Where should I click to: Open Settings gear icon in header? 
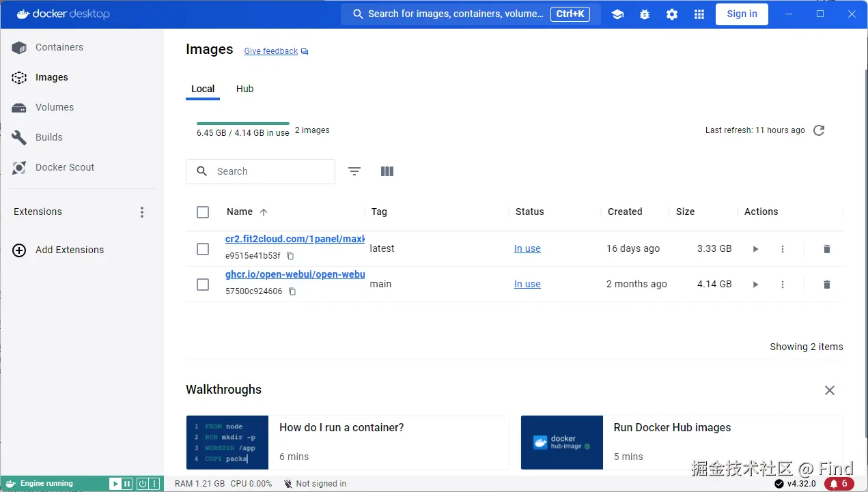672,14
